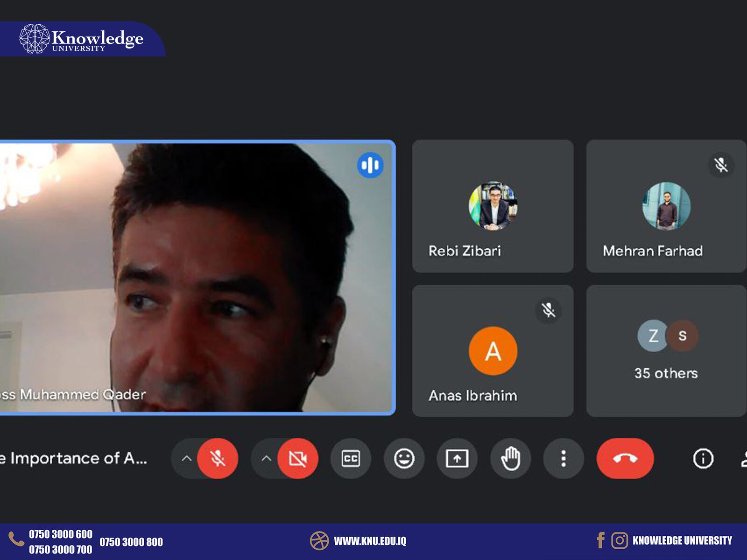Click the globe icon beside the website address
Viewport: 747px width, 560px height.
[319, 541]
